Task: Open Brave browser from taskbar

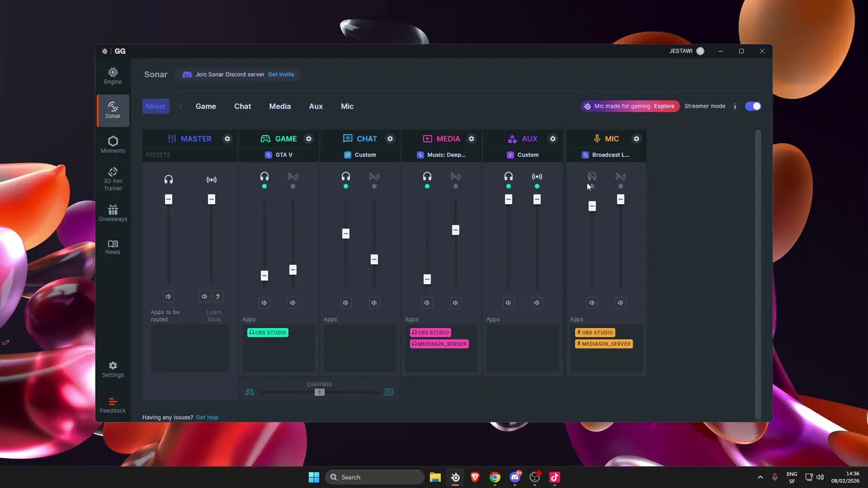Action: (x=475, y=477)
